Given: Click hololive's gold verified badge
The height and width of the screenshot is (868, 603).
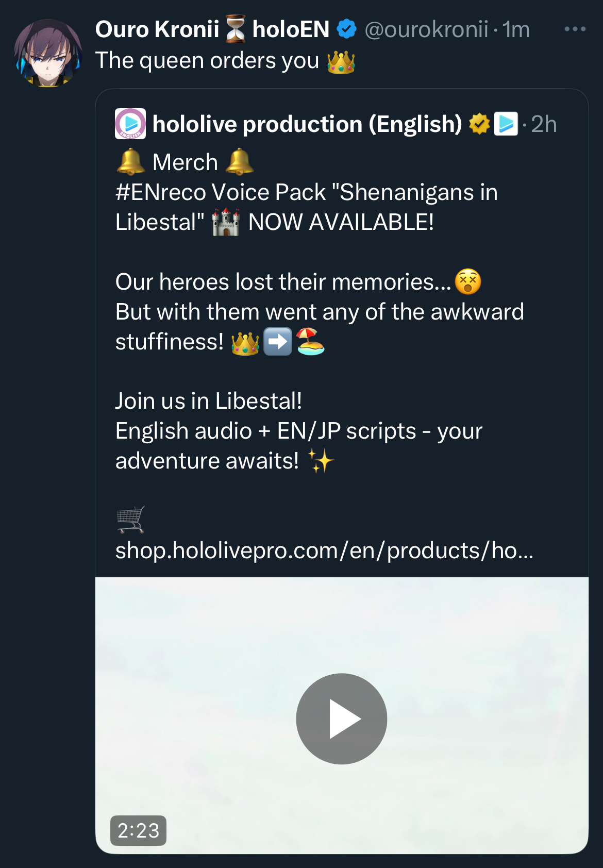Looking at the screenshot, I should point(479,124).
